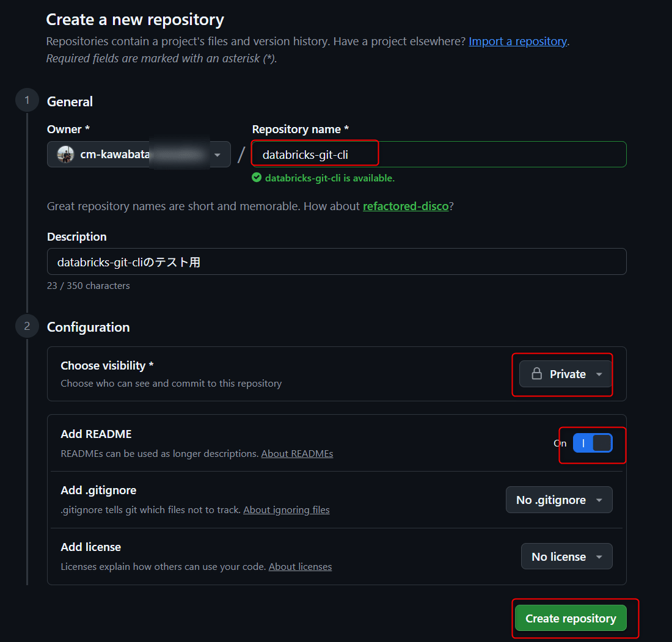Open the About licenses link
This screenshot has width=672, height=642.
tap(300, 567)
